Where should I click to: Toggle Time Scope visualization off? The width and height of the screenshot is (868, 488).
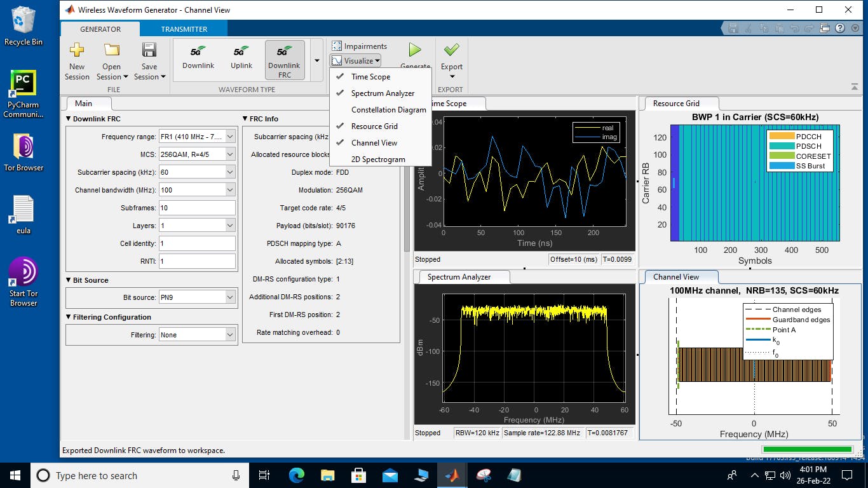point(381,76)
